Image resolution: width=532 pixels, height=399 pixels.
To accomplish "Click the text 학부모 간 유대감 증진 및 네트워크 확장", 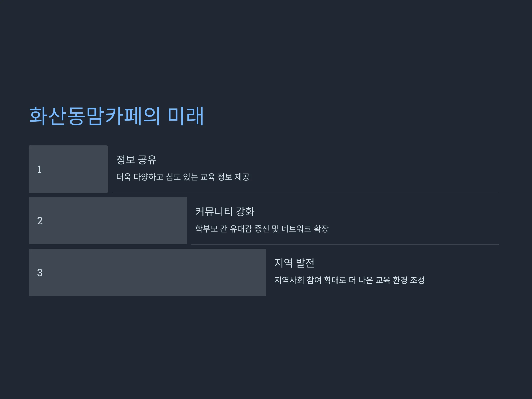I will 262,229.
